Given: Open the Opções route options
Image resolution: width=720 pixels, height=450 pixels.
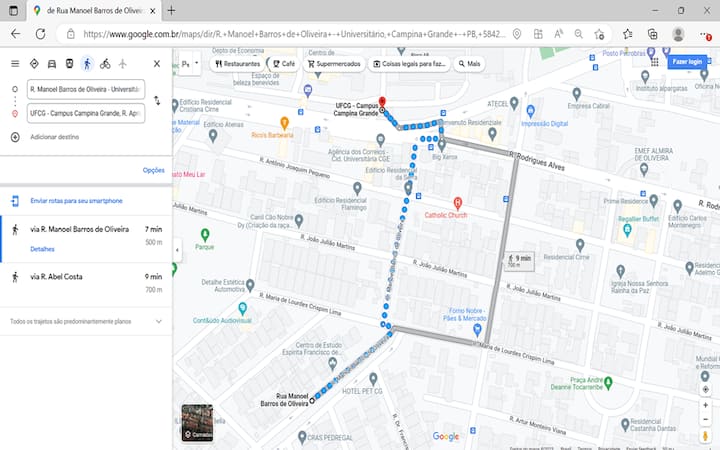Looking at the screenshot, I should (153, 170).
